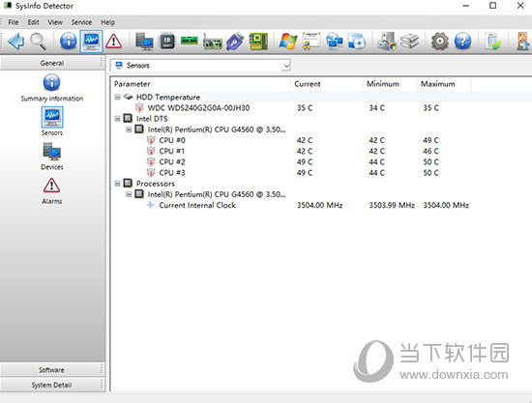Sort by Maximum column header
Screen dimensions: 532x403
click(x=444, y=84)
